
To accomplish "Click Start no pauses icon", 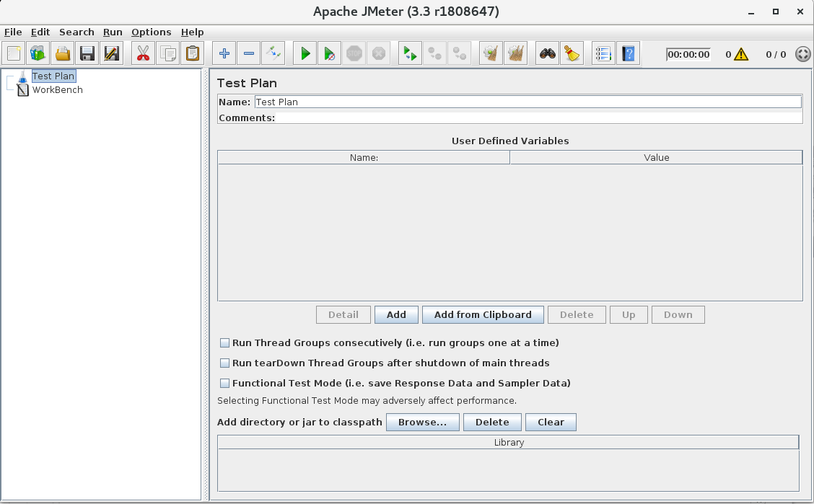I will click(330, 53).
